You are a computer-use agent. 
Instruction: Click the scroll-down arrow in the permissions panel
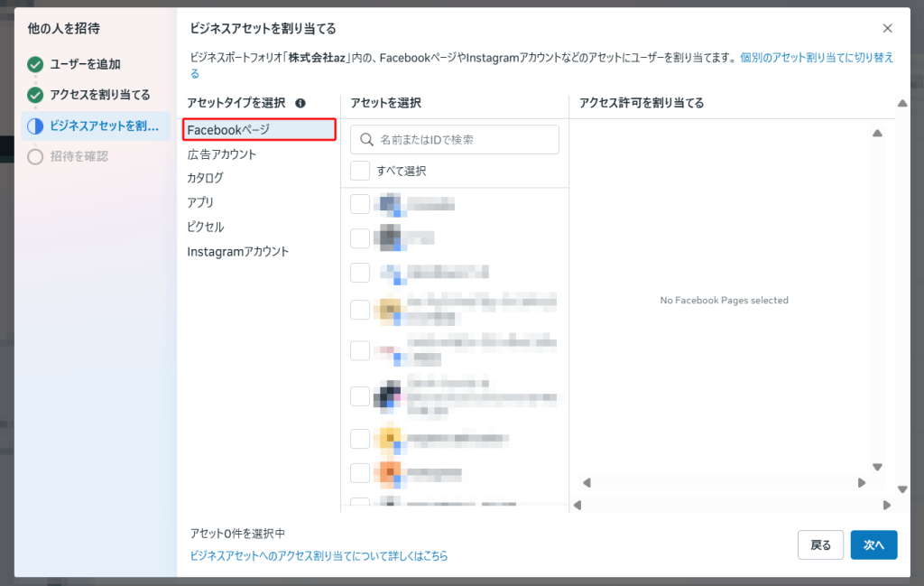[x=876, y=467]
